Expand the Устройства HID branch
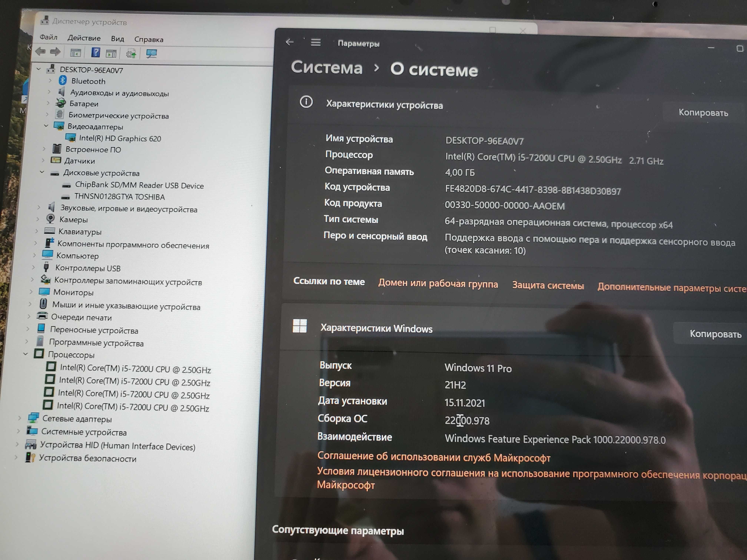The image size is (747, 560). pyautogui.click(x=17, y=444)
